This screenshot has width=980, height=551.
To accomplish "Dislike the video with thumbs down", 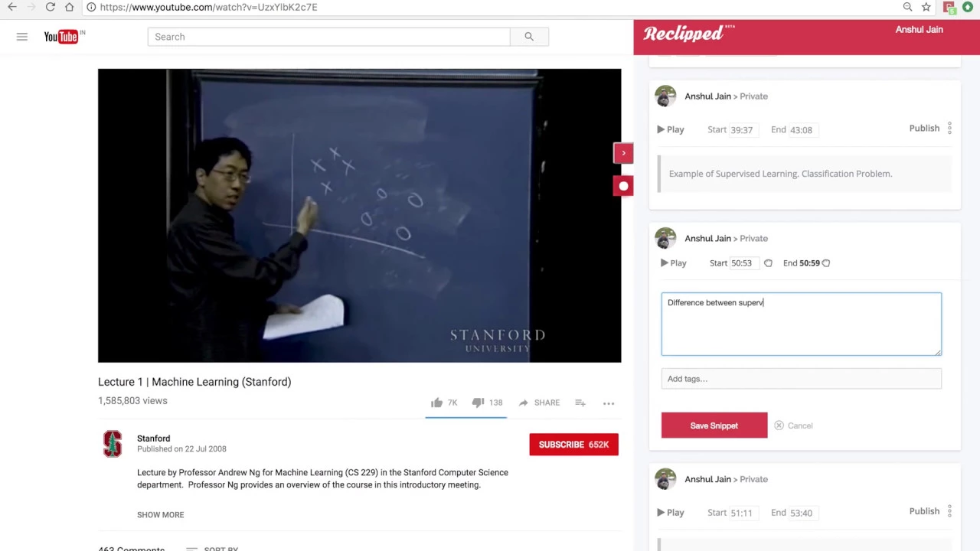I will (x=478, y=403).
